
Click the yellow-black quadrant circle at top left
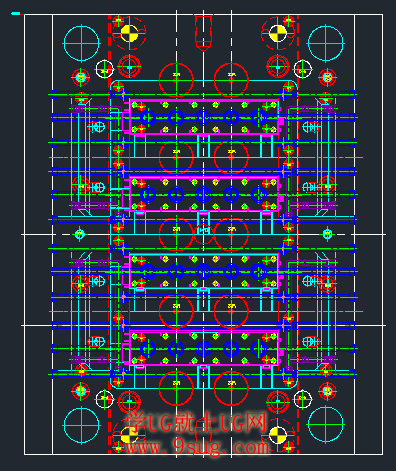point(129,33)
